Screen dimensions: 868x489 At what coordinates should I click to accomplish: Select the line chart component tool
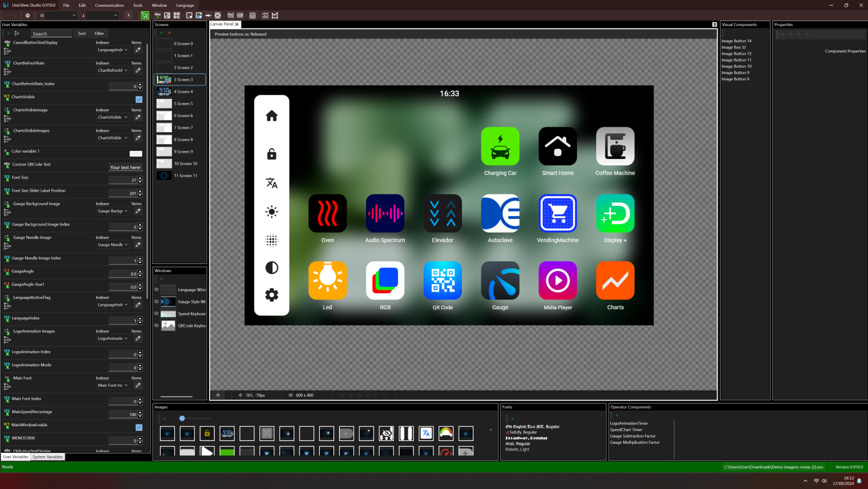pyautogui.click(x=265, y=15)
